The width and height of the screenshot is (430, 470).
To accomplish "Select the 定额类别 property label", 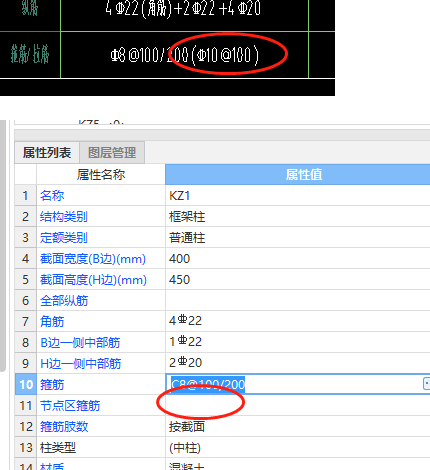I will click(x=64, y=238).
